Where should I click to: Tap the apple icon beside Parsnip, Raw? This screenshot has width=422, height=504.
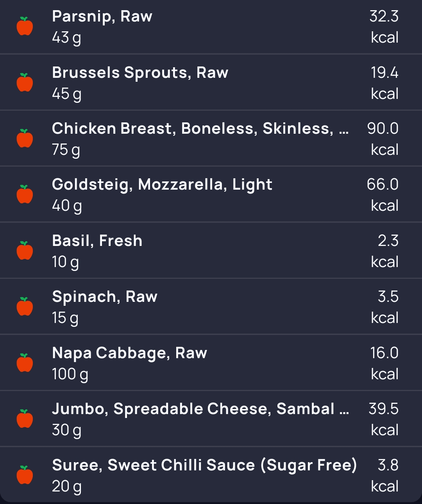[25, 26]
